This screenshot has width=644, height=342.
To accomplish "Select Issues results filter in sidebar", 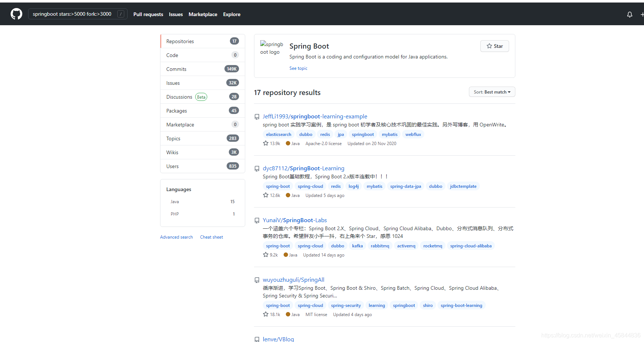I will pos(202,83).
